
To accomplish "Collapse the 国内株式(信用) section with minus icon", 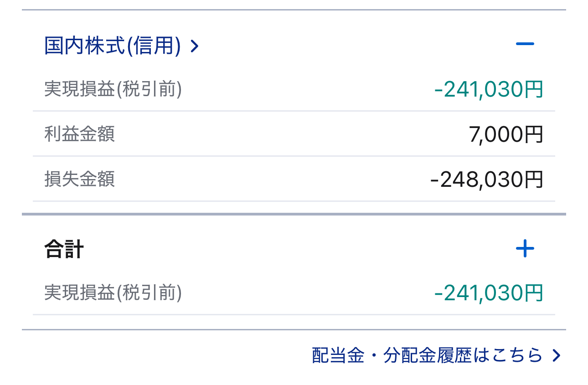I will tap(525, 44).
